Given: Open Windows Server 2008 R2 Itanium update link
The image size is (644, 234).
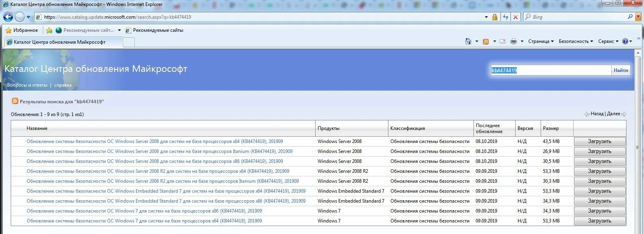Looking at the screenshot, I should coord(163,181).
